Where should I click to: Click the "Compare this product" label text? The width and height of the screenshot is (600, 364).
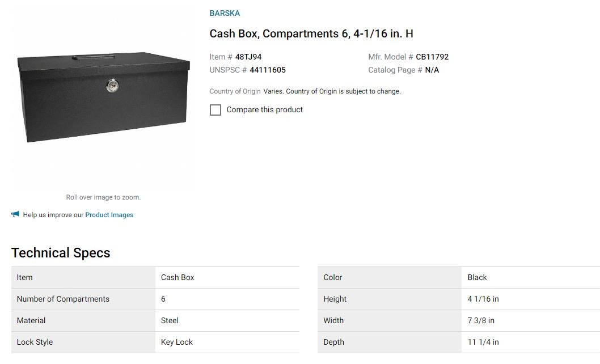(264, 109)
